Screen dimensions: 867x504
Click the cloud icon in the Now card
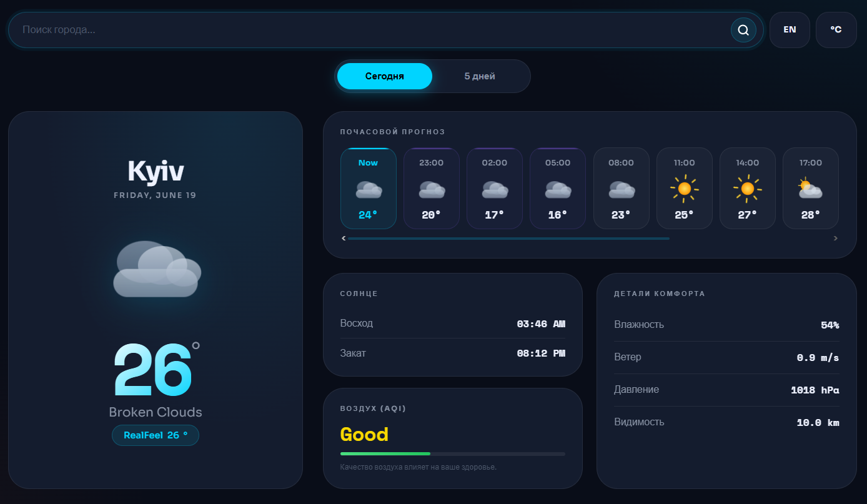(x=369, y=189)
